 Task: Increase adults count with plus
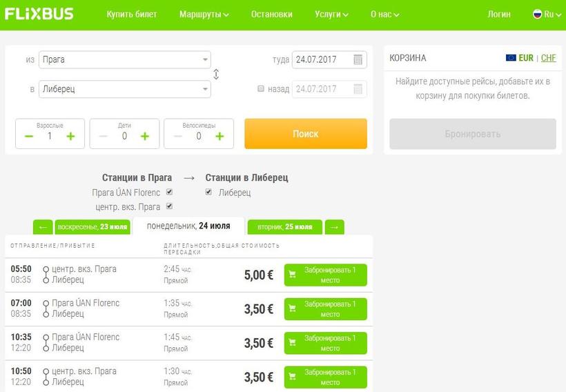[70, 137]
